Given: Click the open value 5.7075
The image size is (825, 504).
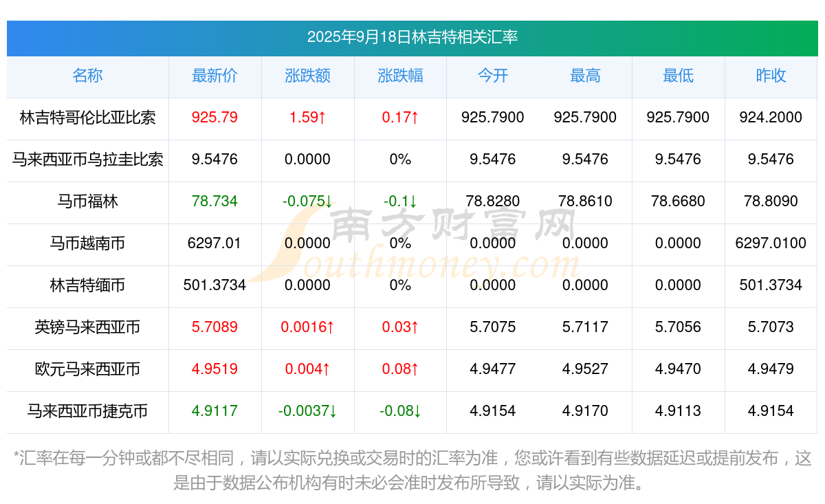Looking at the screenshot, I should tap(493, 327).
